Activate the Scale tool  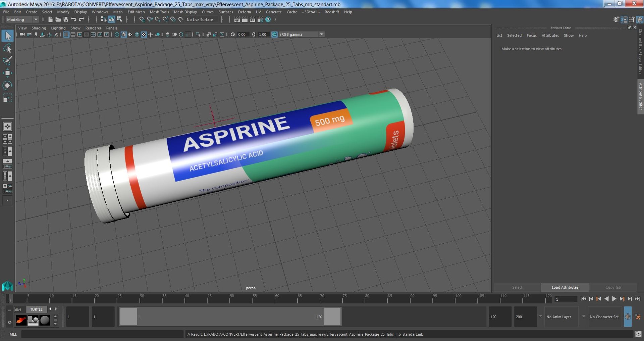[x=7, y=98]
